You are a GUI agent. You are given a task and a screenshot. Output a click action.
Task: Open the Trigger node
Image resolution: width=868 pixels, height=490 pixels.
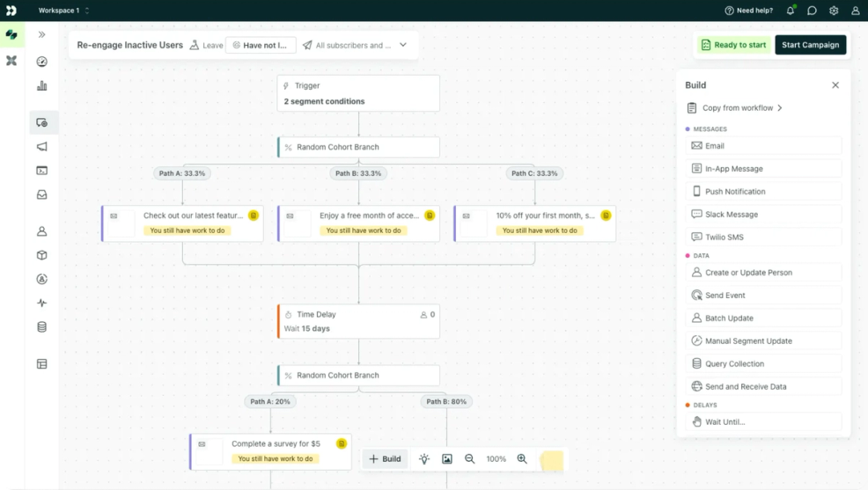tap(358, 93)
